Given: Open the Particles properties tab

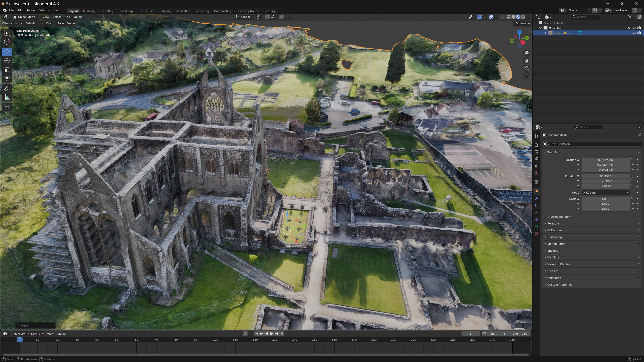Looking at the screenshot, I should tap(537, 205).
